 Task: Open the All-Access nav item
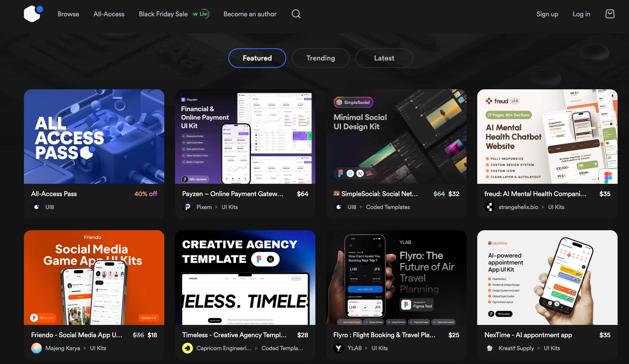(x=109, y=14)
